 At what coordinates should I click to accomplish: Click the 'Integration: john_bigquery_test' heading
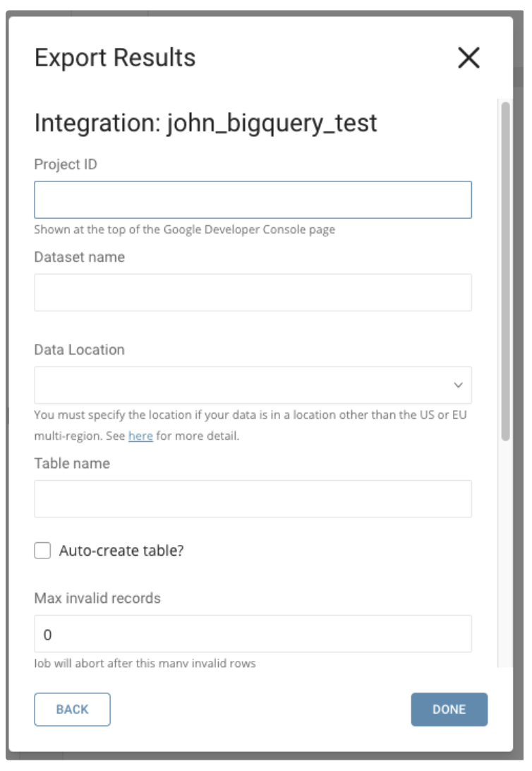coord(205,123)
